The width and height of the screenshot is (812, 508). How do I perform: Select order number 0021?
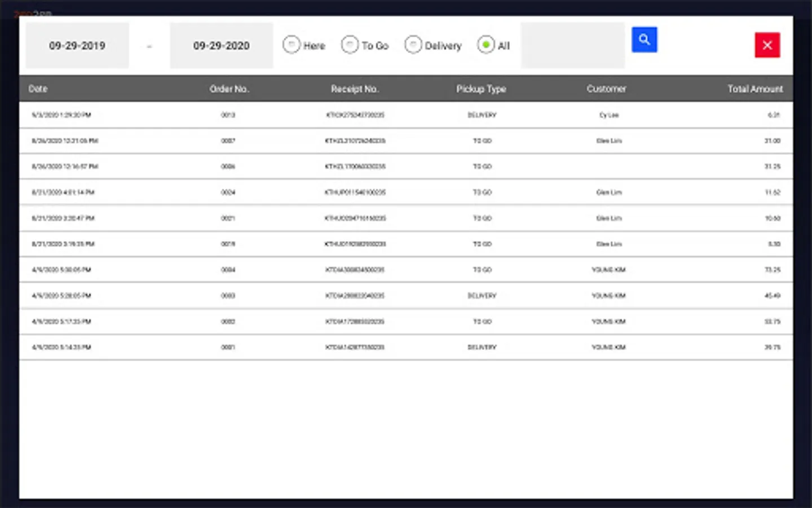click(x=228, y=218)
